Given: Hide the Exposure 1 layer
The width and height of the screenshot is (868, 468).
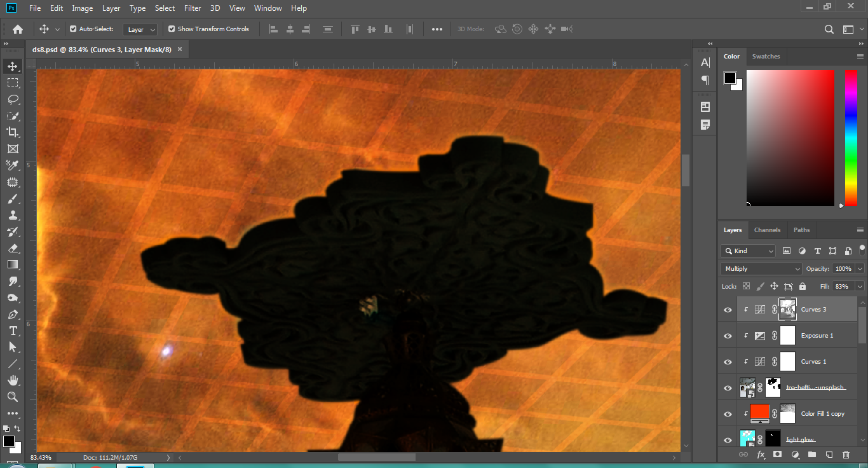Looking at the screenshot, I should point(728,336).
